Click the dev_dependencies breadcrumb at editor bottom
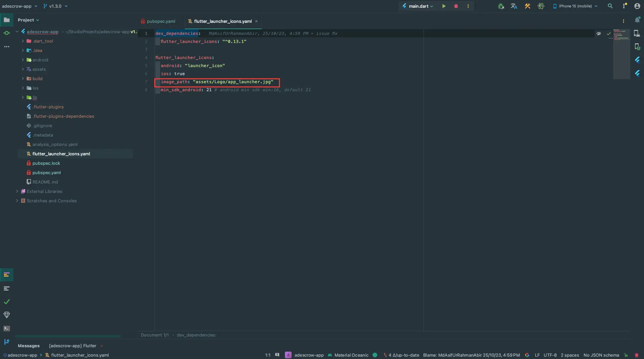 pyautogui.click(x=196, y=335)
